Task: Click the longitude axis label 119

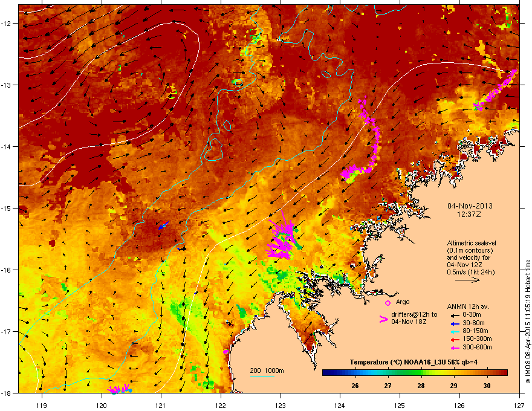Action: [42, 405]
